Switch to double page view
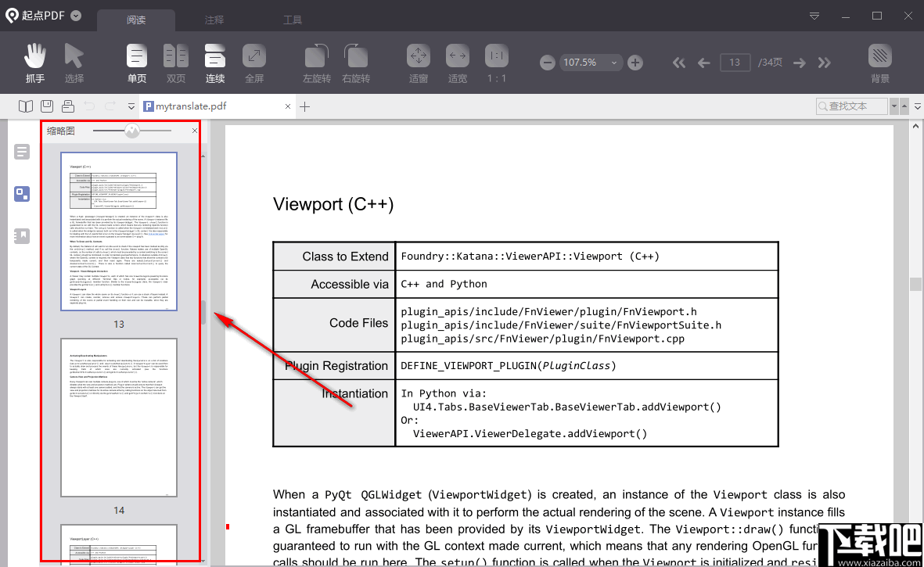Viewport: 924px width, 567px height. pyautogui.click(x=175, y=63)
